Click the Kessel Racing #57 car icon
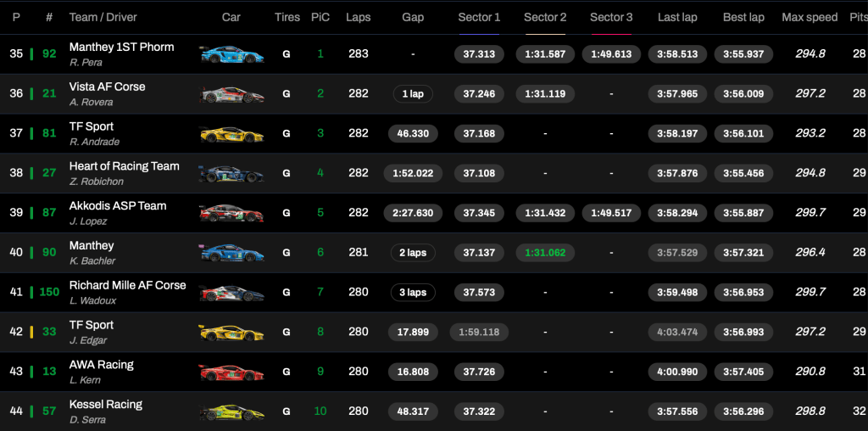 231,411
